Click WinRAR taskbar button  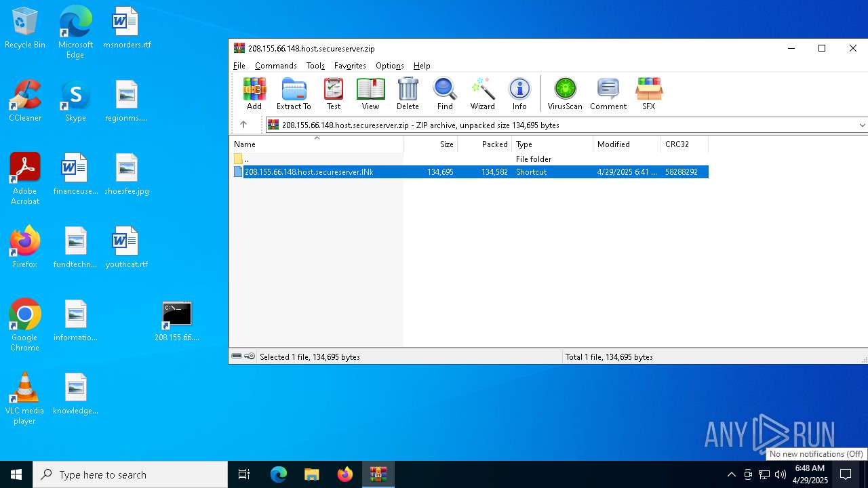[378, 474]
